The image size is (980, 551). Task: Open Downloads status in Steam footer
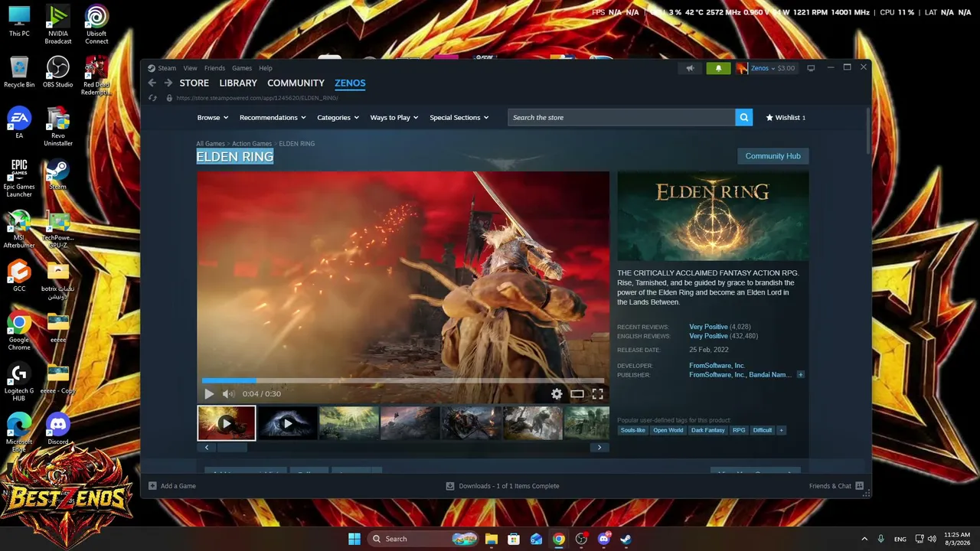502,486
